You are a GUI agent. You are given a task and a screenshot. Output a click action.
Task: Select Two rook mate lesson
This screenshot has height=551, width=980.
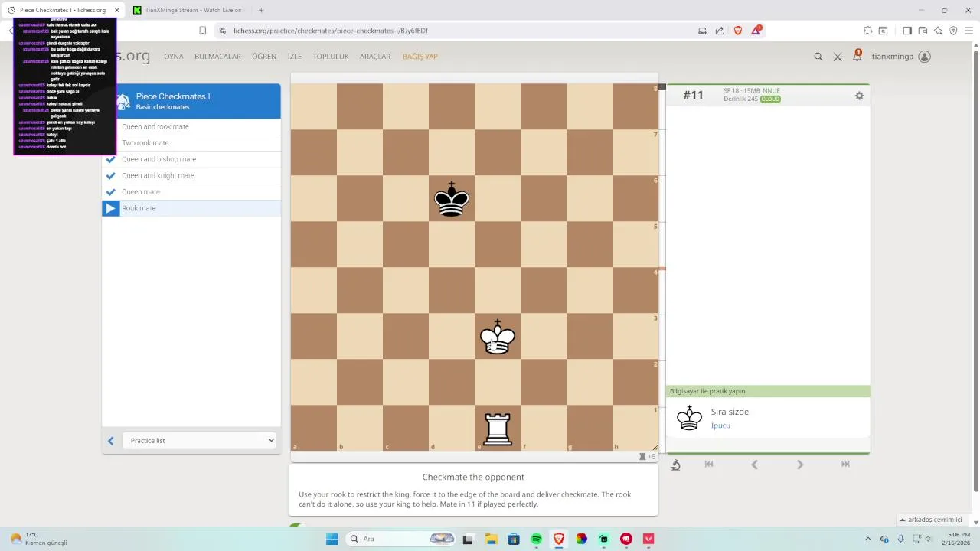191,143
